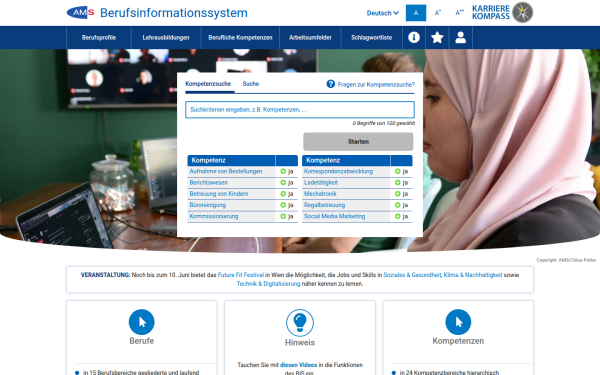Open Korrespondenzabwicklung competence link
600x375 pixels.
click(338, 171)
